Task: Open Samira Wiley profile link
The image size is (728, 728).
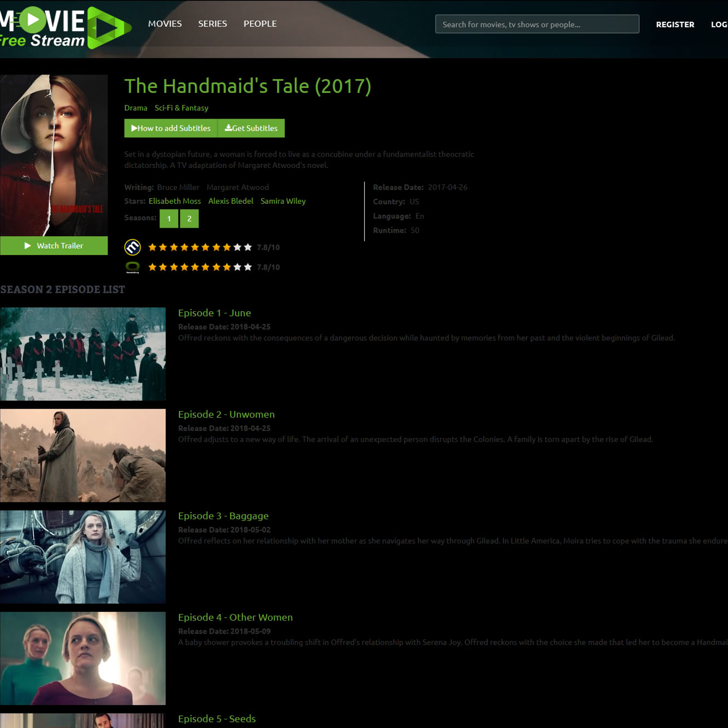Action: (283, 201)
